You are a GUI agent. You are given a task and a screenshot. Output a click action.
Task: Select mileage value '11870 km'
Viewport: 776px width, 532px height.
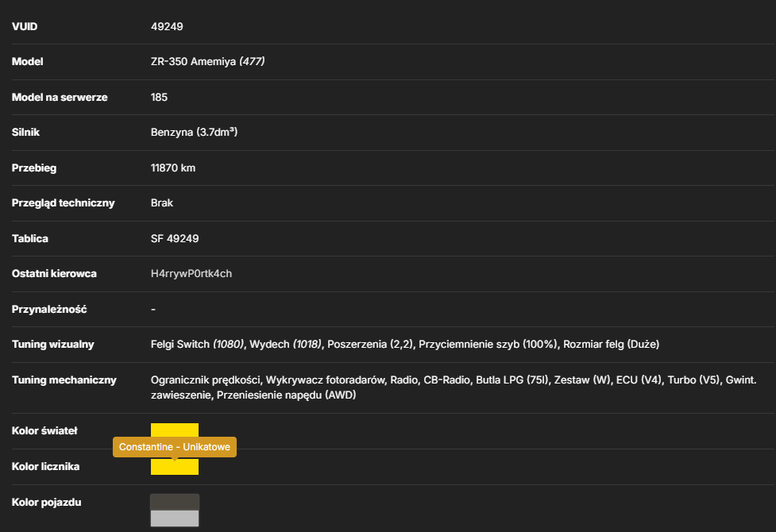click(x=173, y=168)
